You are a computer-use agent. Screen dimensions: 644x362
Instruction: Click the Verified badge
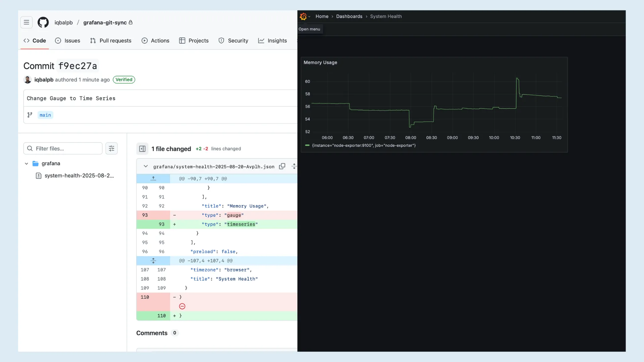tap(124, 80)
